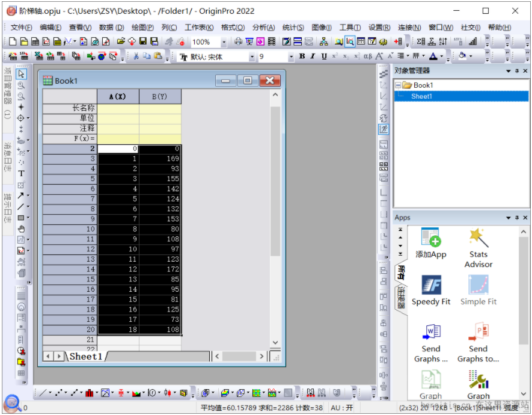This screenshot has height=415, width=532.
Task: Open the font size dropdown showing 9
Action: pos(291,57)
